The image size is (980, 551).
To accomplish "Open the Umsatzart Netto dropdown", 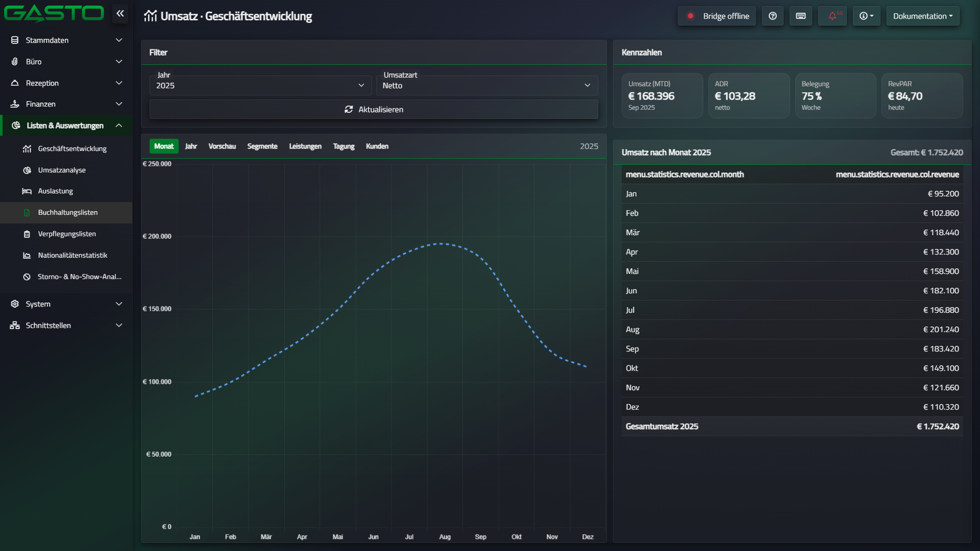I will click(x=487, y=86).
